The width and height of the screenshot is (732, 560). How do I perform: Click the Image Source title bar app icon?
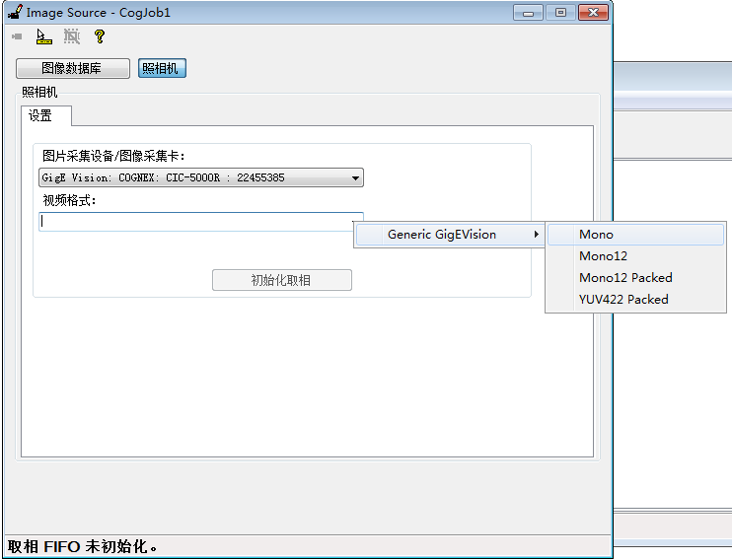click(15, 12)
